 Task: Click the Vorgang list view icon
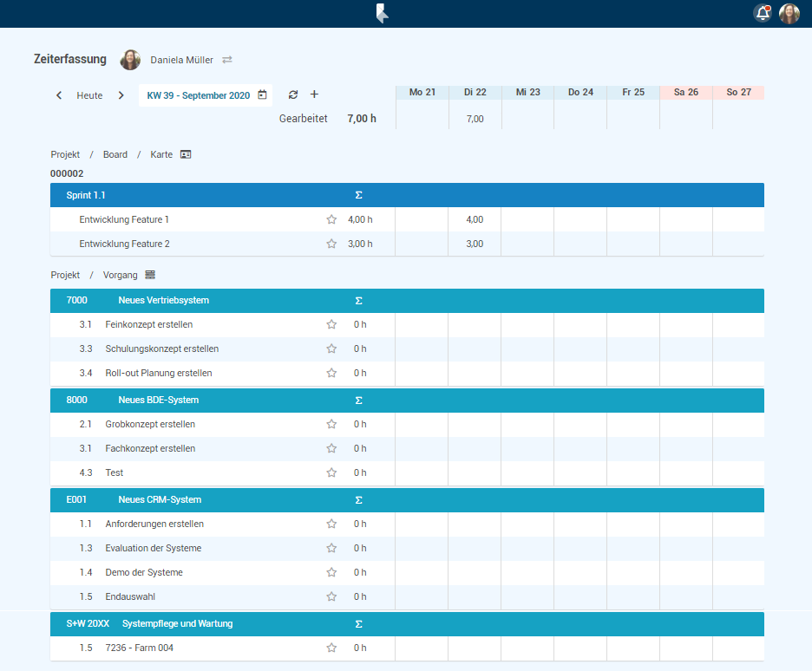pos(150,275)
